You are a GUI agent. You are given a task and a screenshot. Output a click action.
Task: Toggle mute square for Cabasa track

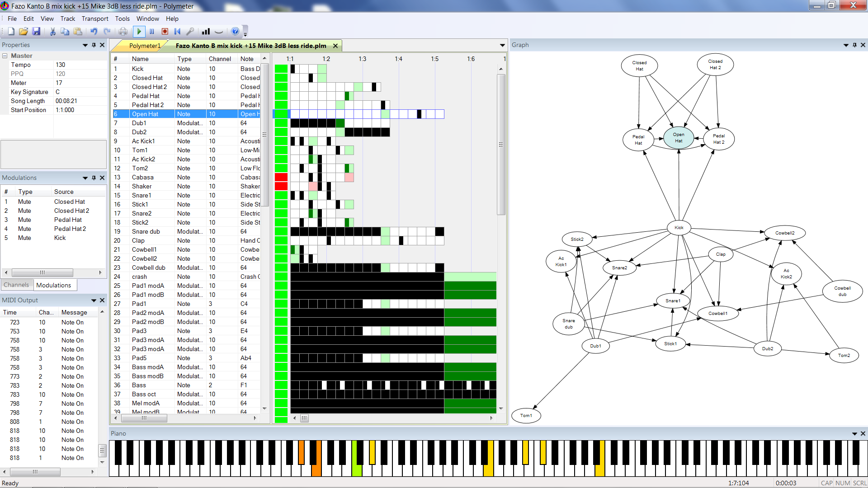tap(281, 177)
